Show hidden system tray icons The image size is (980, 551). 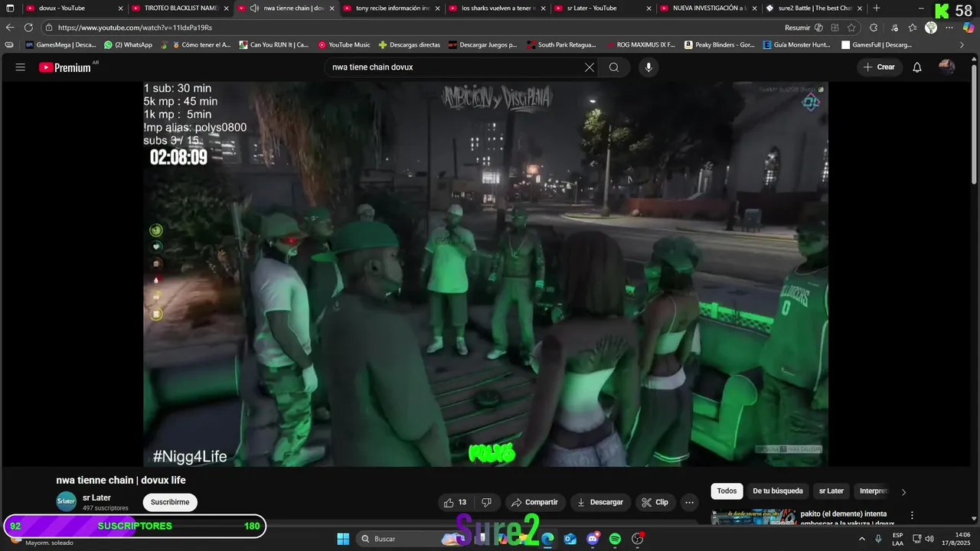tap(862, 539)
